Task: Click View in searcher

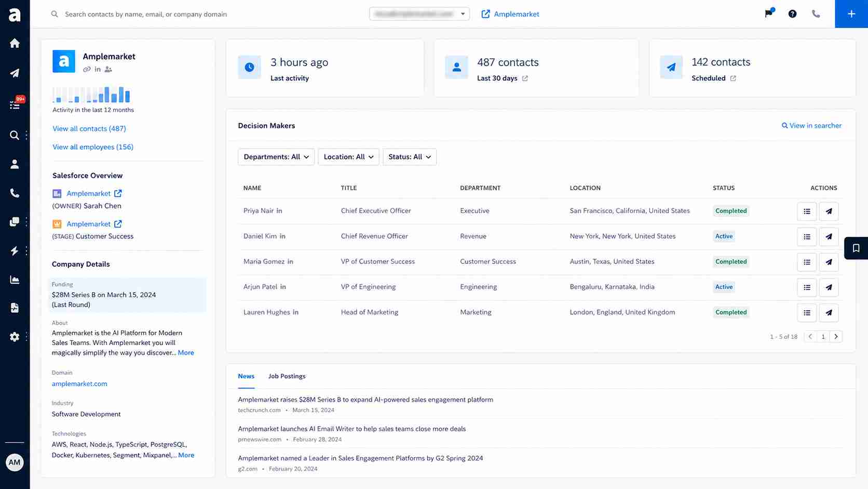Action: tap(811, 126)
